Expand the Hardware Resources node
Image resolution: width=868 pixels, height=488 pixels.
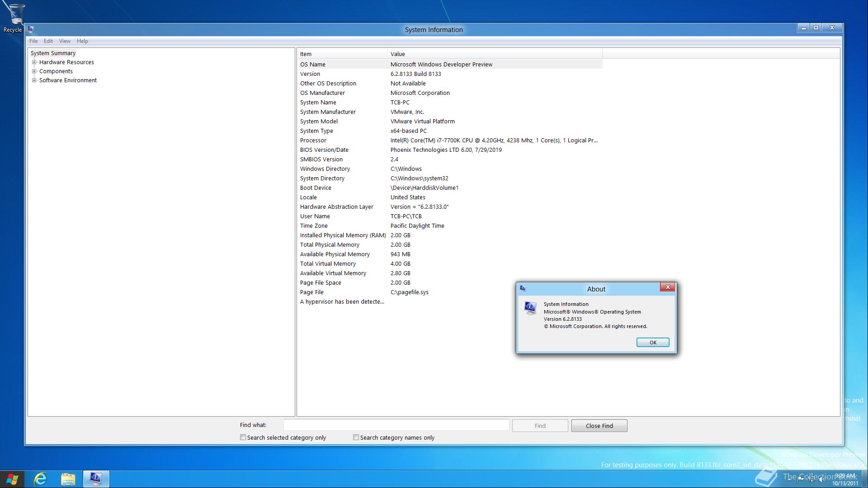point(34,62)
